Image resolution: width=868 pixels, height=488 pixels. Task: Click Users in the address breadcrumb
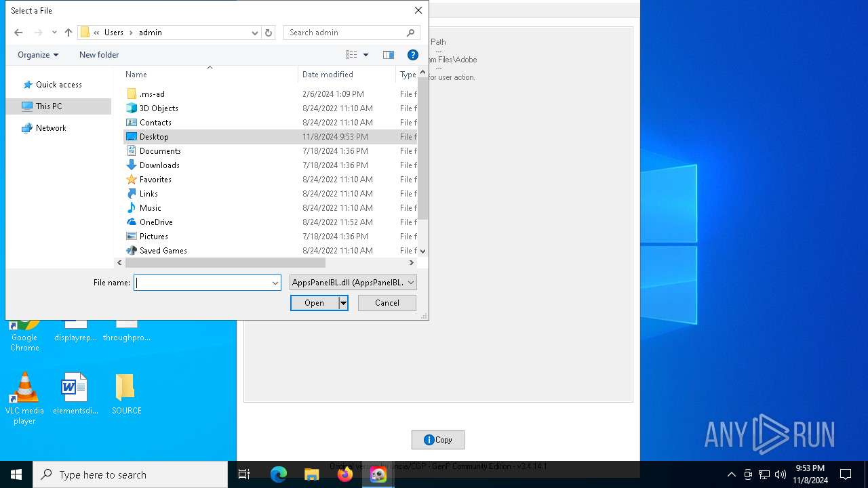[x=114, y=33]
